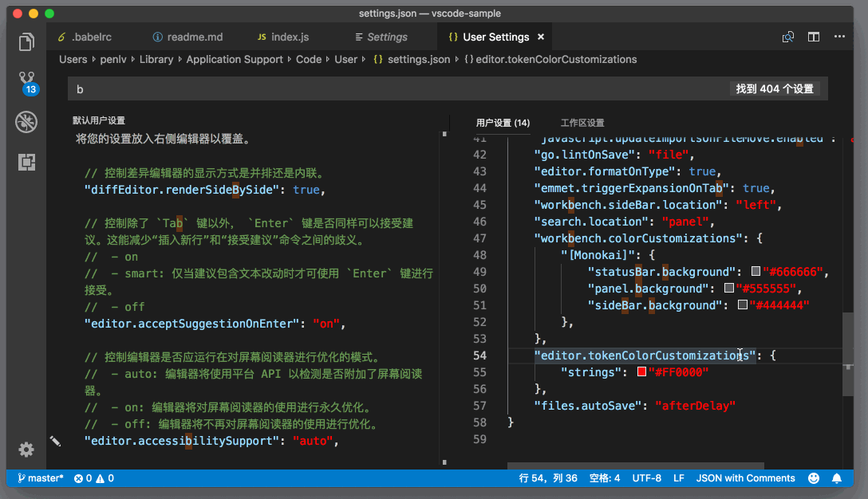The height and width of the screenshot is (499, 868).
Task: Switch to the Settings tab
Action: click(x=381, y=37)
